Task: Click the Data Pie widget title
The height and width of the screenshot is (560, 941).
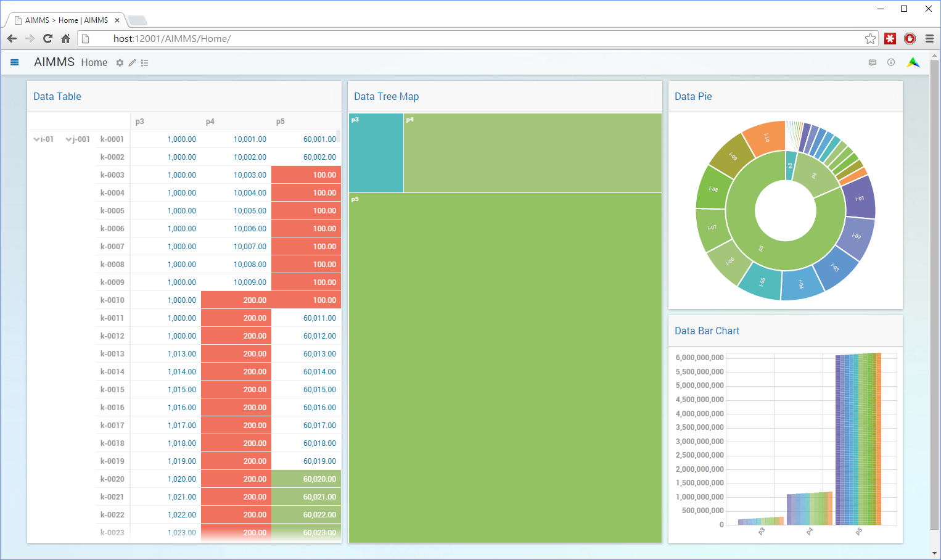Action: [x=693, y=96]
